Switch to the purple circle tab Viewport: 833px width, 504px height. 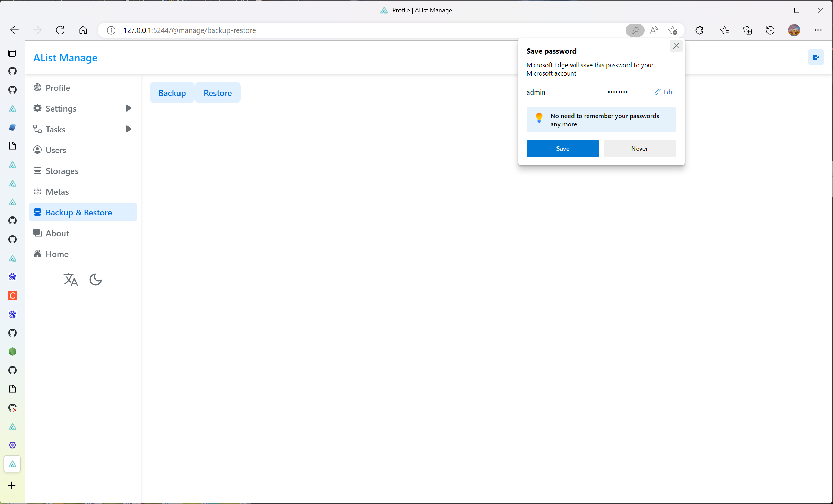12,445
